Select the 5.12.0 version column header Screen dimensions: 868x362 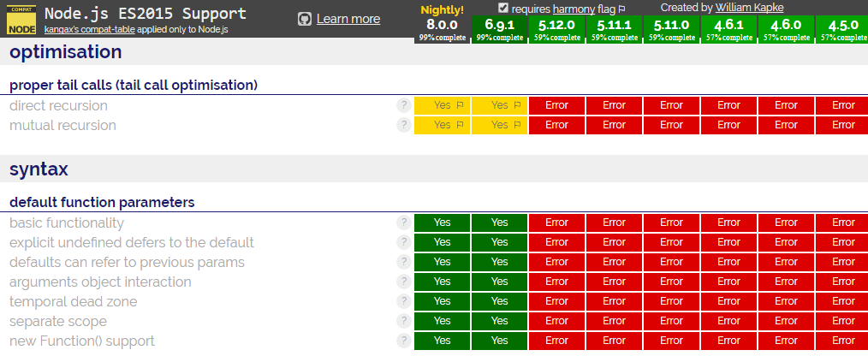tap(557, 29)
